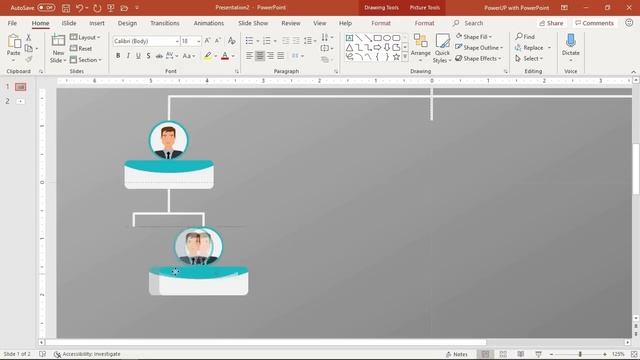Undo the last action
The image size is (640, 360).
point(80,8)
